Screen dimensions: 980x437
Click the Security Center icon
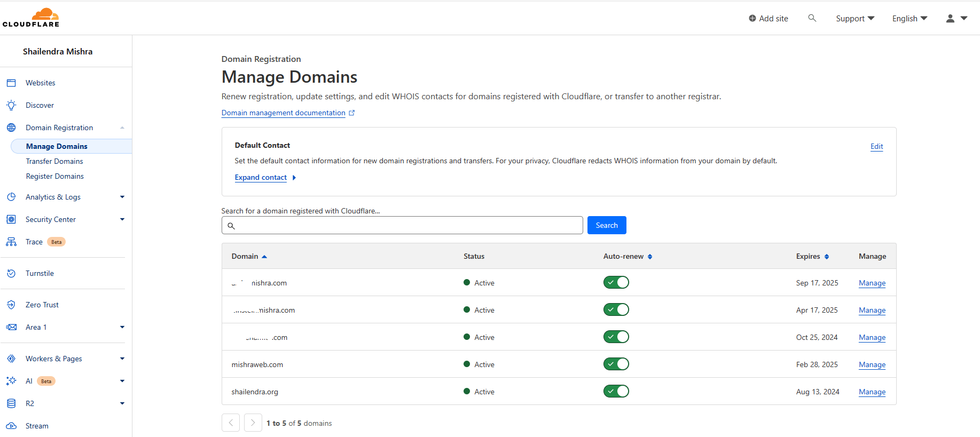(11, 219)
